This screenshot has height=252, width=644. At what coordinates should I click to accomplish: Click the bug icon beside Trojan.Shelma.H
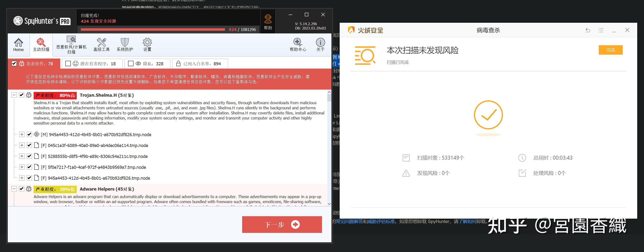(x=29, y=95)
